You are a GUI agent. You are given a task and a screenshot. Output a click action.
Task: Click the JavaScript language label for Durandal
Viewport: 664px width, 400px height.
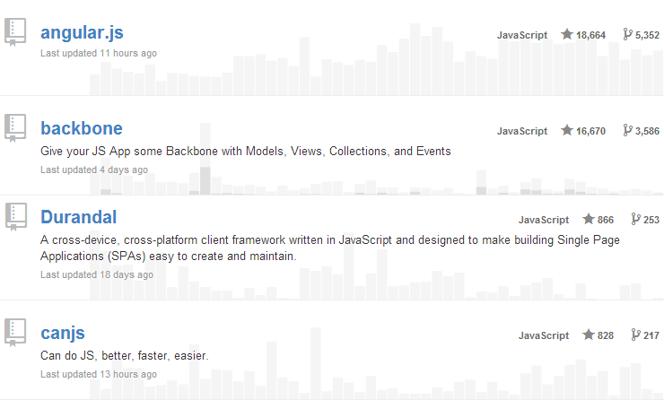(x=544, y=220)
